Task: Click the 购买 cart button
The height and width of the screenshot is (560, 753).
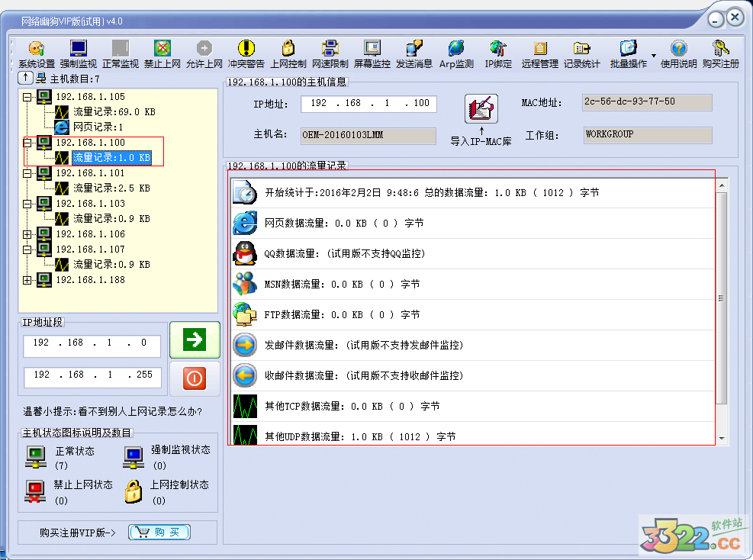Action: 159,532
